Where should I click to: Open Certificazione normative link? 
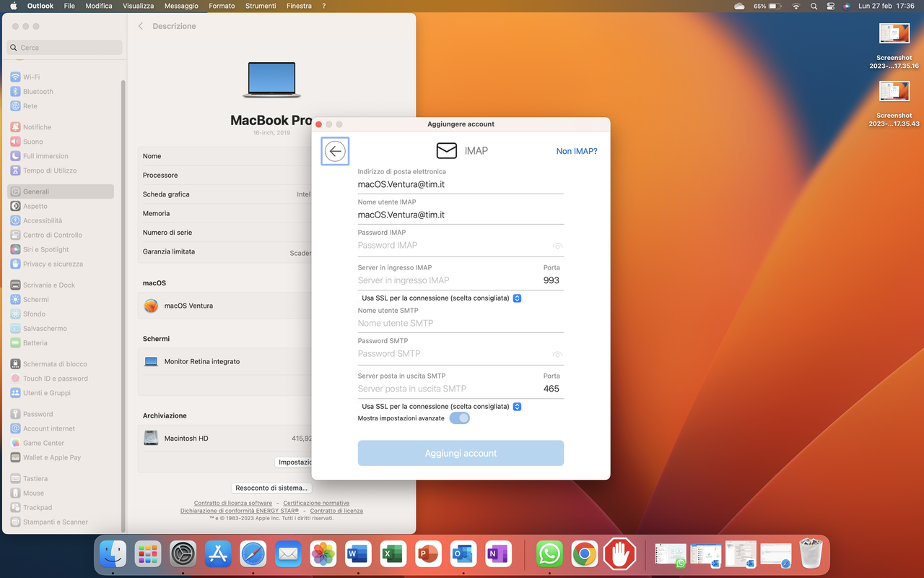316,503
